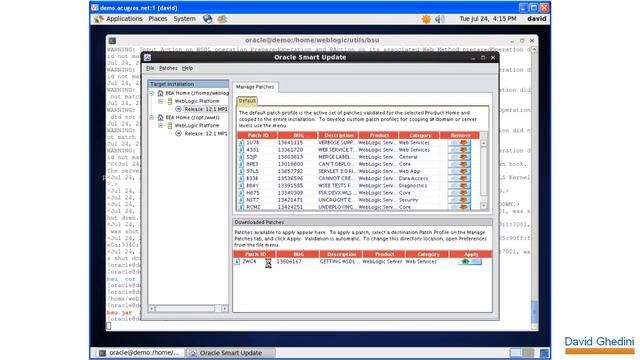Screen dimensions: 640x360
Task: Open mail client icon in top panel
Action: 222,19
